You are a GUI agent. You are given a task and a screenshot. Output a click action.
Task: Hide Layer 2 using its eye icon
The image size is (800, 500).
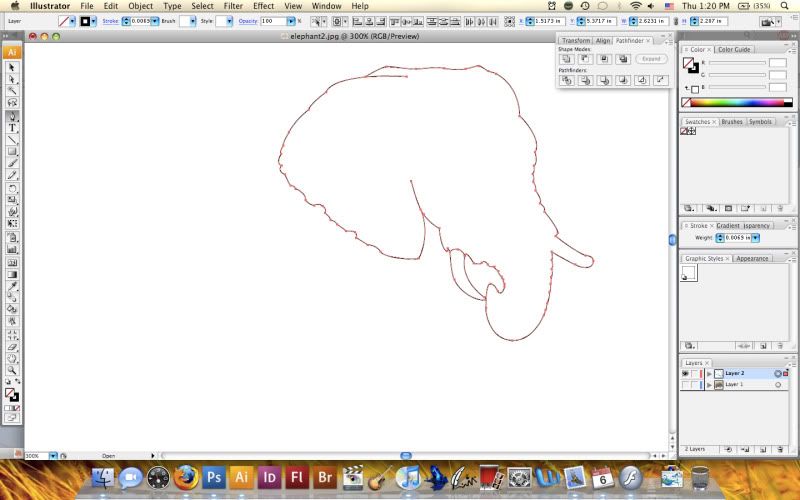coord(685,373)
